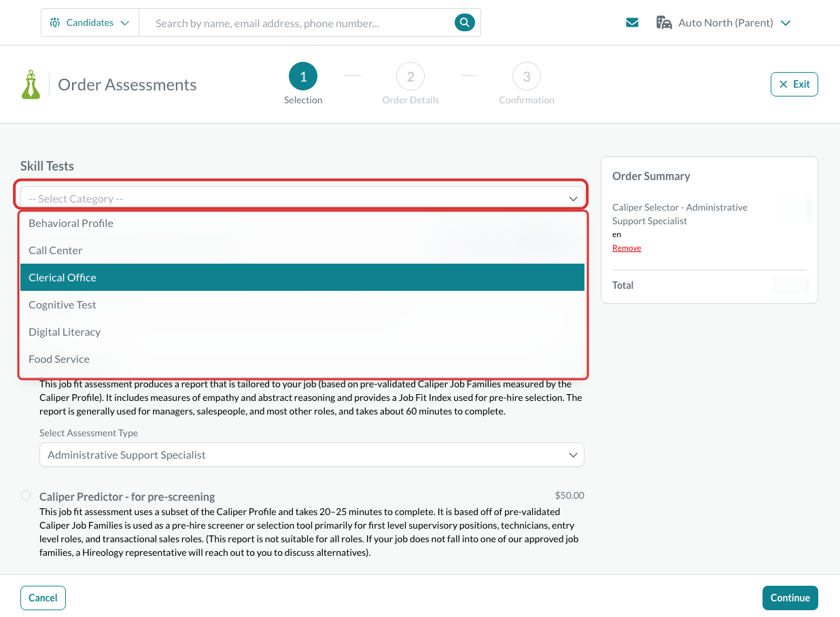
Task: Open the Select Assessment Type dropdown
Action: [312, 455]
